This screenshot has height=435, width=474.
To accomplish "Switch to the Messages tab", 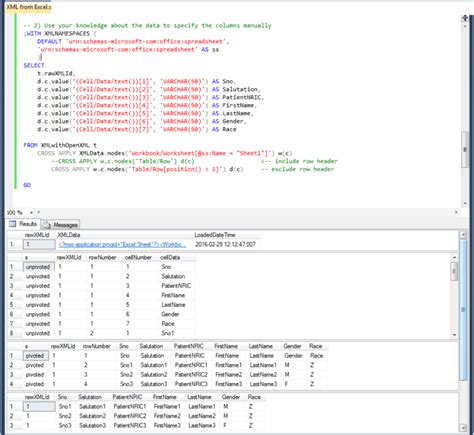I will click(61, 225).
